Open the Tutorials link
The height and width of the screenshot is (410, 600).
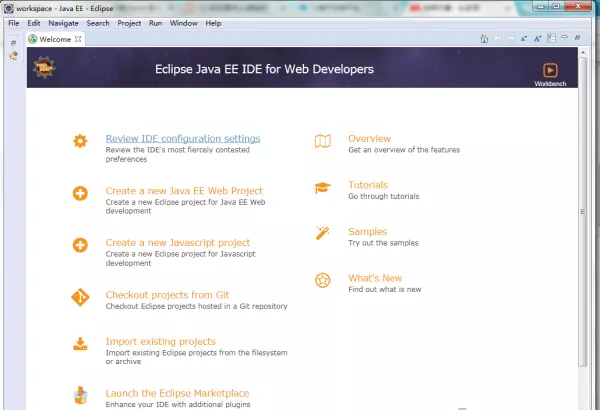pyautogui.click(x=368, y=185)
